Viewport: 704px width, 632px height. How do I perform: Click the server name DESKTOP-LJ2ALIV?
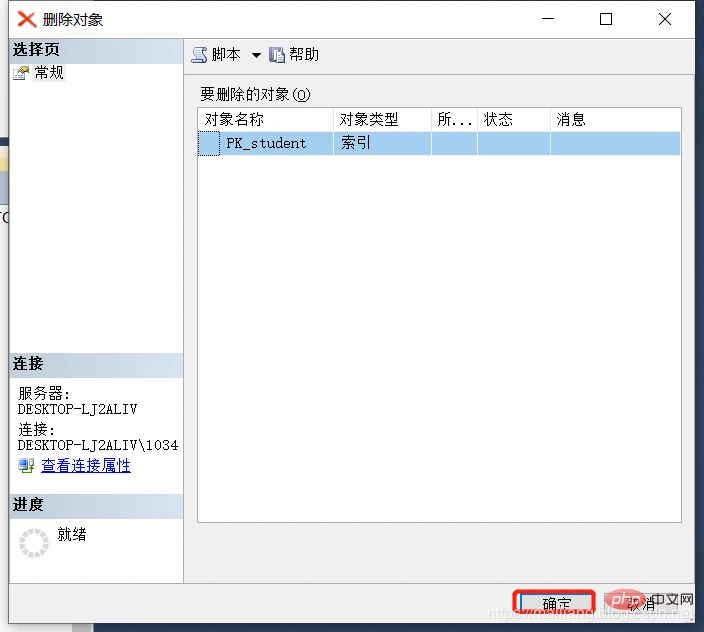coord(77,409)
